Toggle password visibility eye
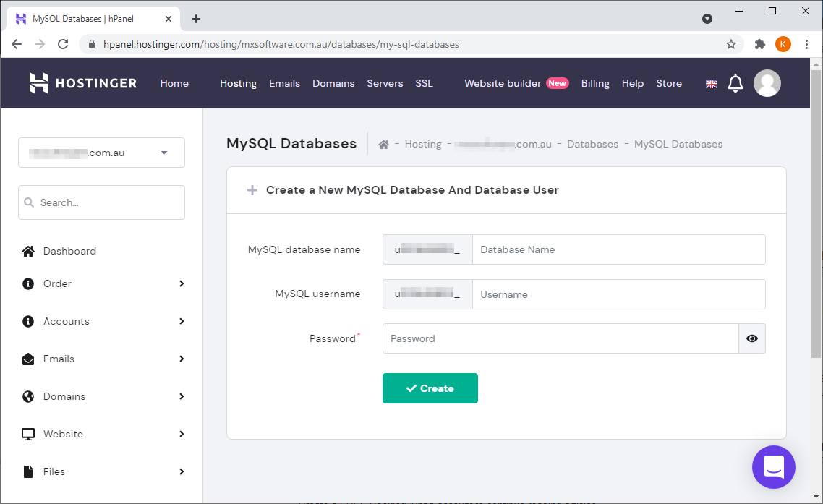Viewport: 823px width, 504px height. (x=752, y=338)
